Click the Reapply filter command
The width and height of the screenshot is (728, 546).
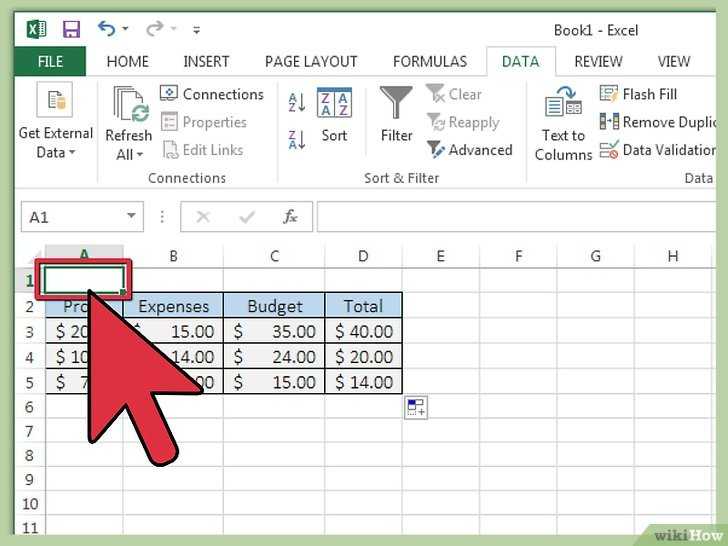click(x=463, y=122)
